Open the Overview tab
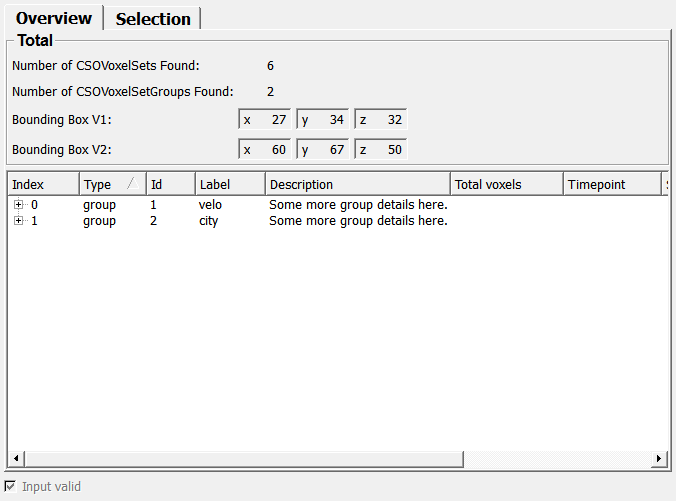Viewport: 676px width, 501px height. [54, 18]
